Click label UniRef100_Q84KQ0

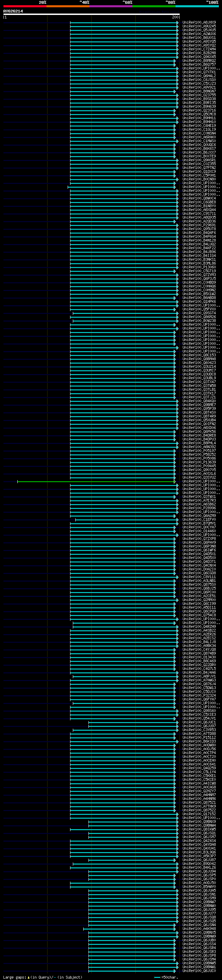[199, 401]
